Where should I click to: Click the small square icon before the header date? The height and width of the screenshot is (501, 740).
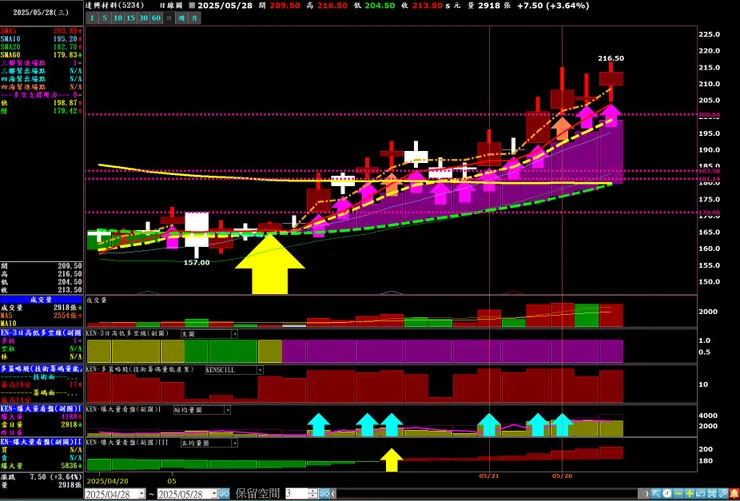192,6
